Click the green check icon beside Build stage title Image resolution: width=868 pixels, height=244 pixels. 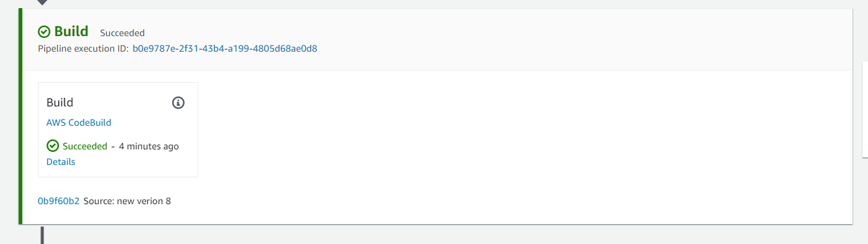pyautogui.click(x=44, y=32)
